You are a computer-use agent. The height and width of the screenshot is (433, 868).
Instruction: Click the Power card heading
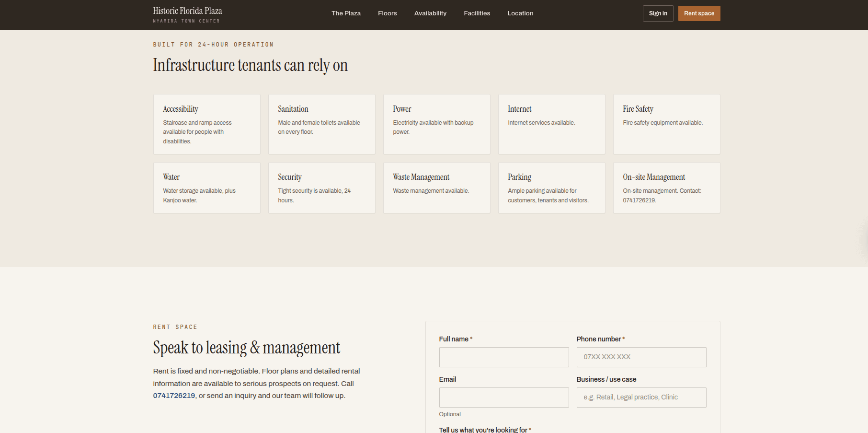(402, 109)
